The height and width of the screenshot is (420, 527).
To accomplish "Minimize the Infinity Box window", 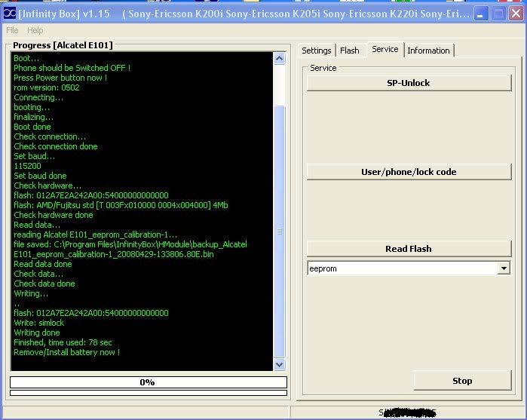I will pos(481,14).
